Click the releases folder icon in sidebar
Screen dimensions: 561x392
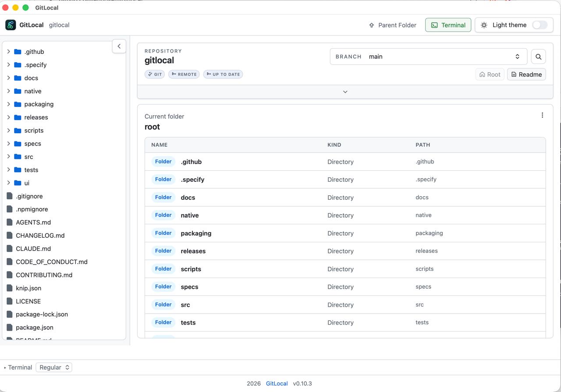click(x=18, y=117)
